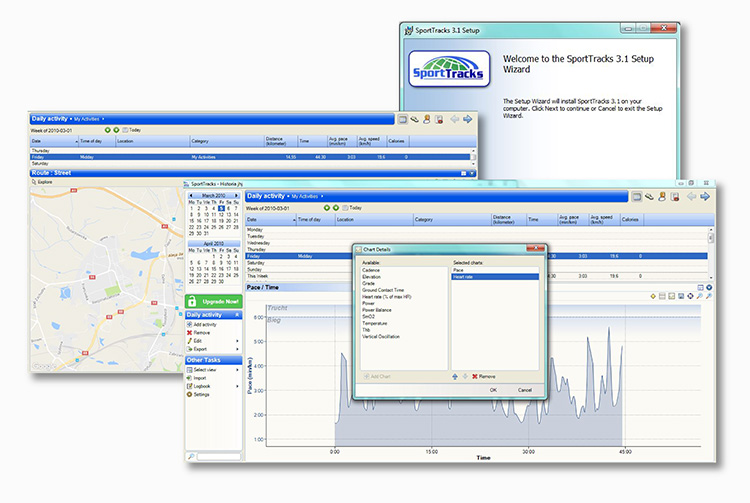Image resolution: width=750 pixels, height=503 pixels.
Task: Click Today in back window
Action: [x=132, y=130]
